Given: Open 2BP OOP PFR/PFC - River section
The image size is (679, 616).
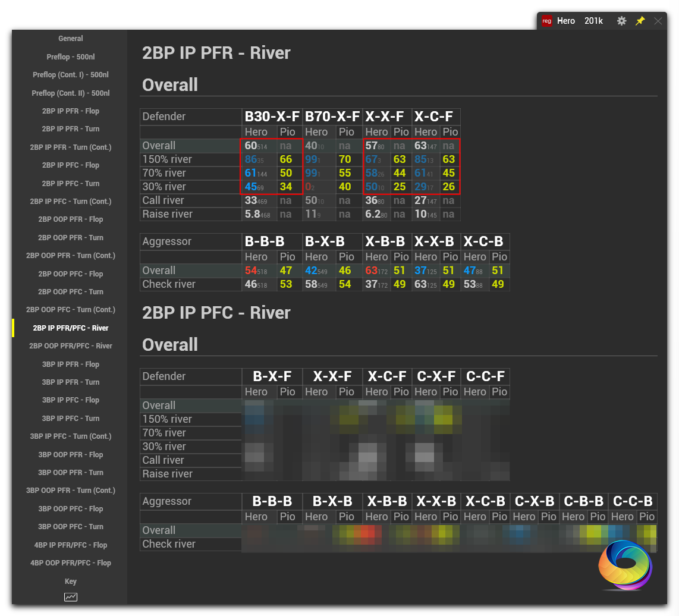Looking at the screenshot, I should [x=71, y=346].
